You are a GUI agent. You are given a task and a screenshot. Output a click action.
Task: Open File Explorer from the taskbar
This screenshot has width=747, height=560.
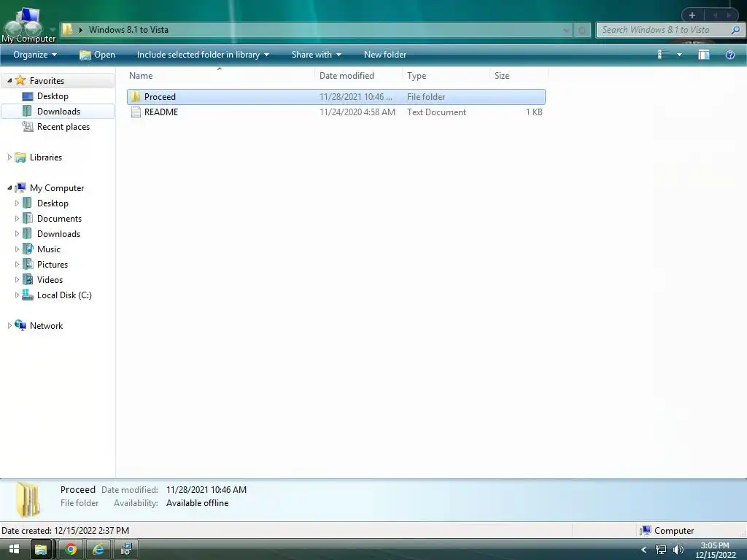(41, 550)
